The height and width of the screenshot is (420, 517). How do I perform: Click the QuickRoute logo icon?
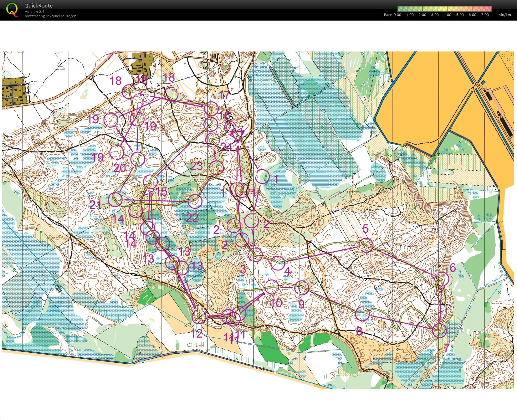(x=12, y=9)
